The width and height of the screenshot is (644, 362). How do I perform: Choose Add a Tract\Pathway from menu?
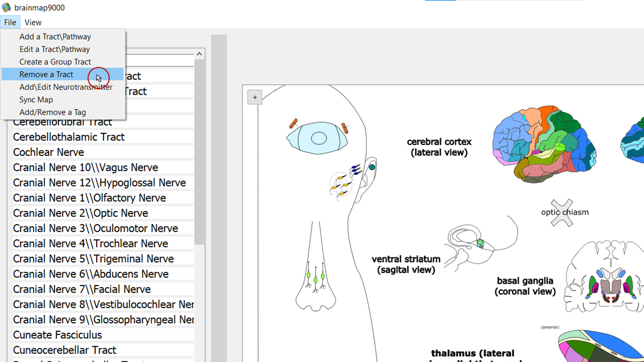[x=55, y=37]
